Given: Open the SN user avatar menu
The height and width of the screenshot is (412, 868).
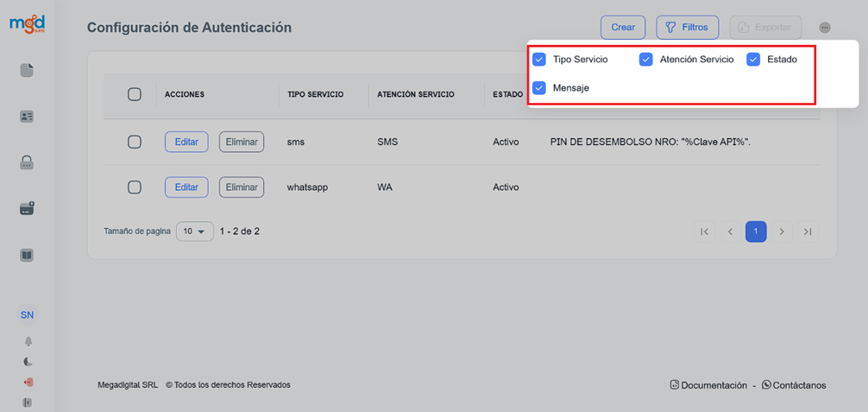Looking at the screenshot, I should tap(27, 315).
